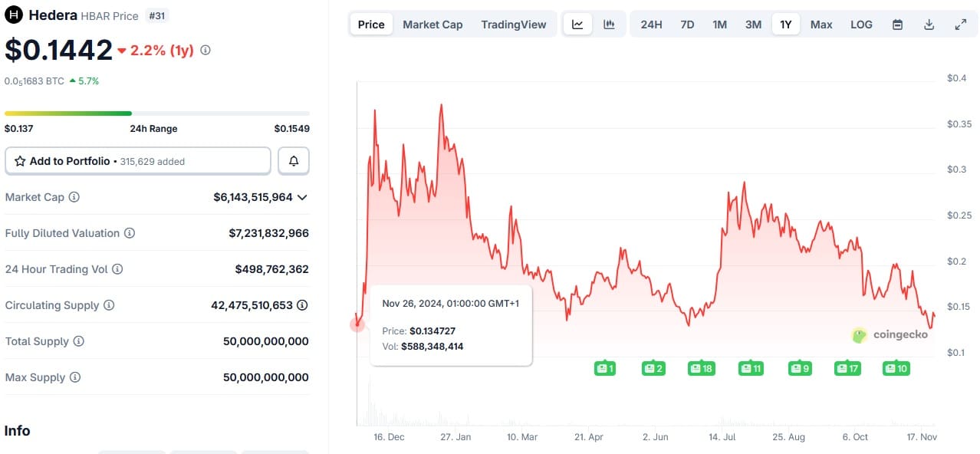The image size is (980, 454).
Task: Toggle LOG scale on chart
Action: (x=861, y=25)
